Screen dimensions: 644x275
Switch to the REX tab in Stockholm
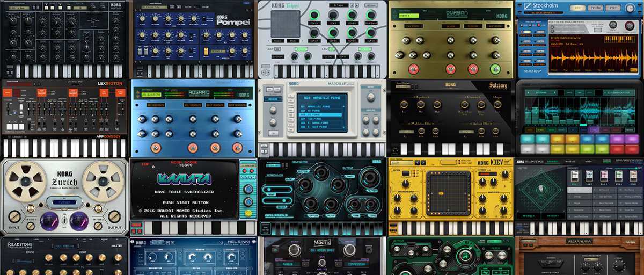click(578, 8)
